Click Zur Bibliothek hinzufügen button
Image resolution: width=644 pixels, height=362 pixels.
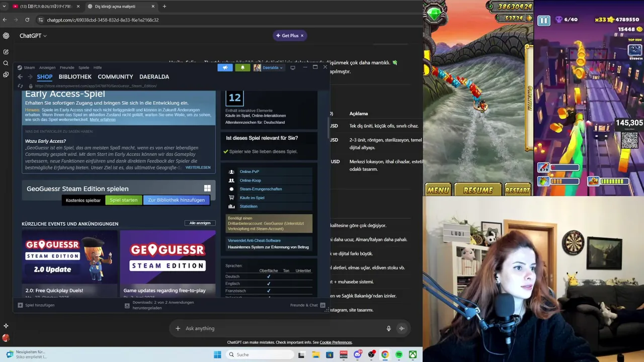pyautogui.click(x=176, y=200)
